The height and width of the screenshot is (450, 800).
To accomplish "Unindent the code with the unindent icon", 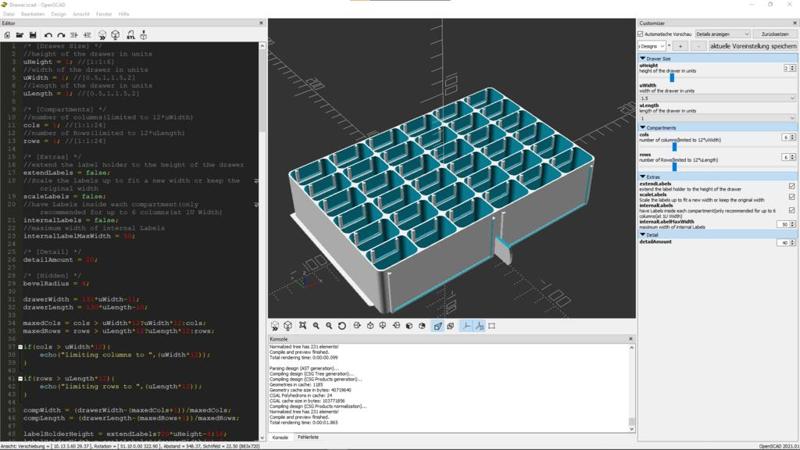I will 74,35.
